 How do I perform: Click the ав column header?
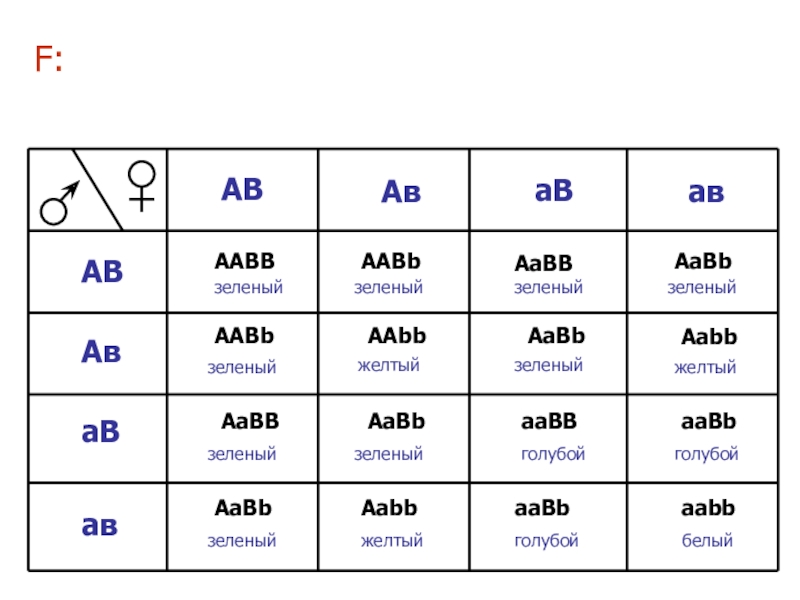point(706,193)
